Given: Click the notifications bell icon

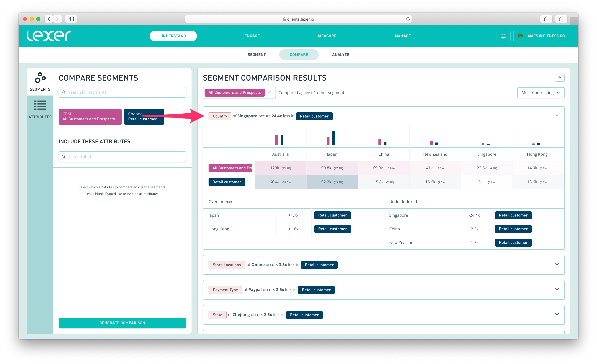Looking at the screenshot, I should point(503,36).
